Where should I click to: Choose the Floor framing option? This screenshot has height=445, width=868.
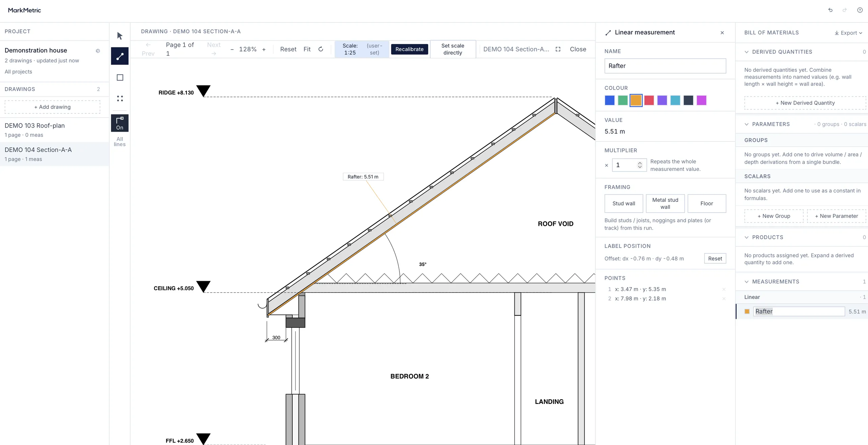pos(707,204)
